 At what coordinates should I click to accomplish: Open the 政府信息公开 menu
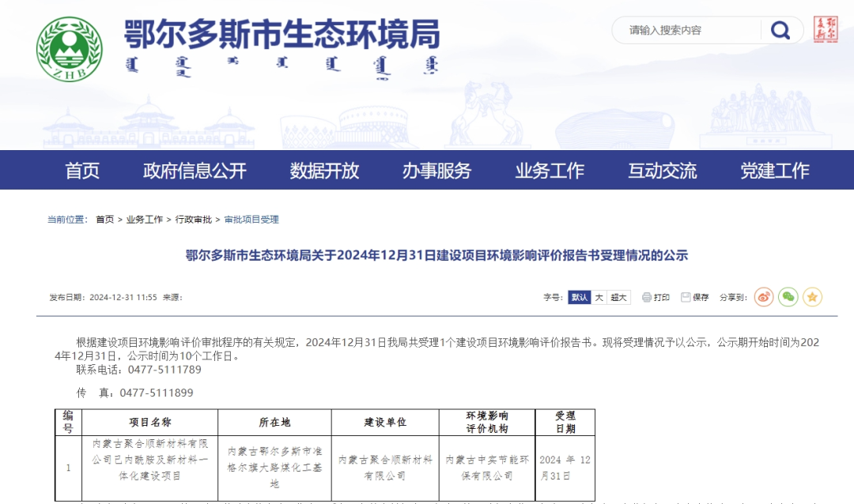tap(195, 171)
